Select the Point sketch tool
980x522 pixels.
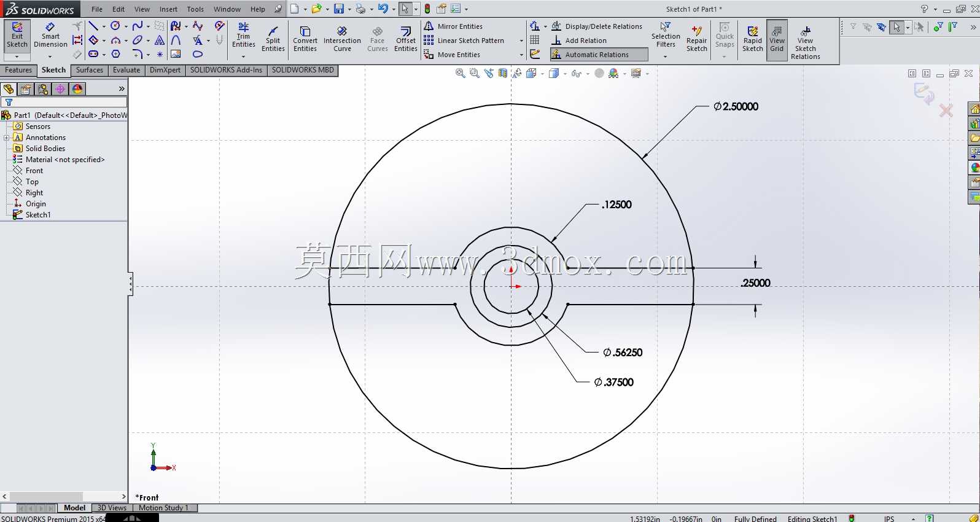(160, 54)
